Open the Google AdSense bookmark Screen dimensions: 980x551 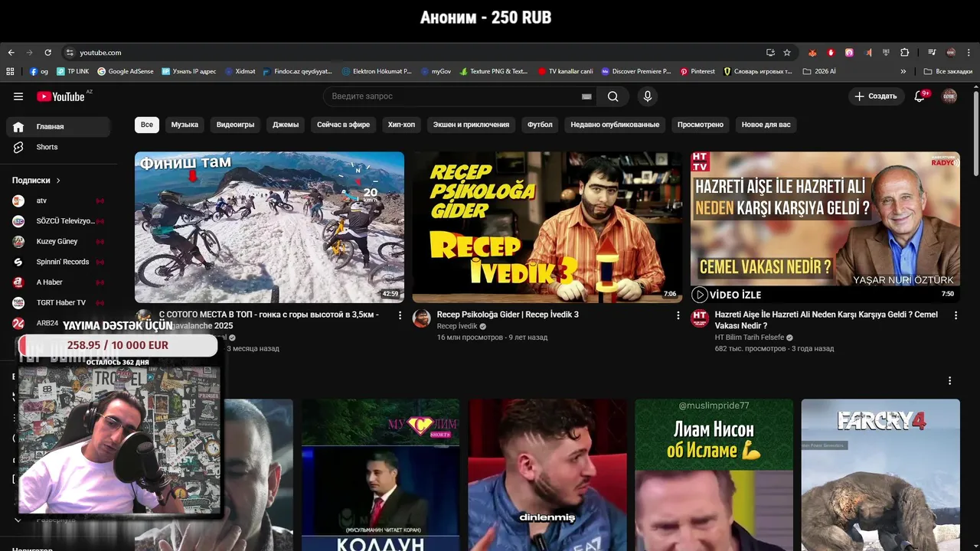click(x=125, y=71)
